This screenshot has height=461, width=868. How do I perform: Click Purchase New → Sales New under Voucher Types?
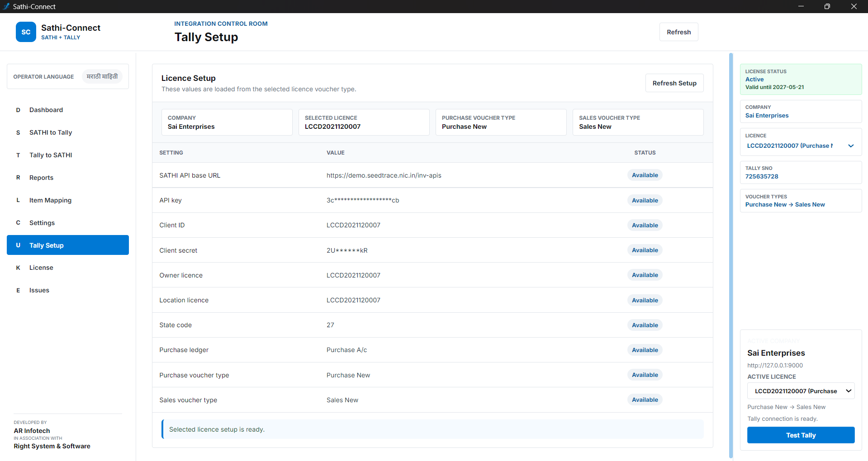pyautogui.click(x=785, y=204)
